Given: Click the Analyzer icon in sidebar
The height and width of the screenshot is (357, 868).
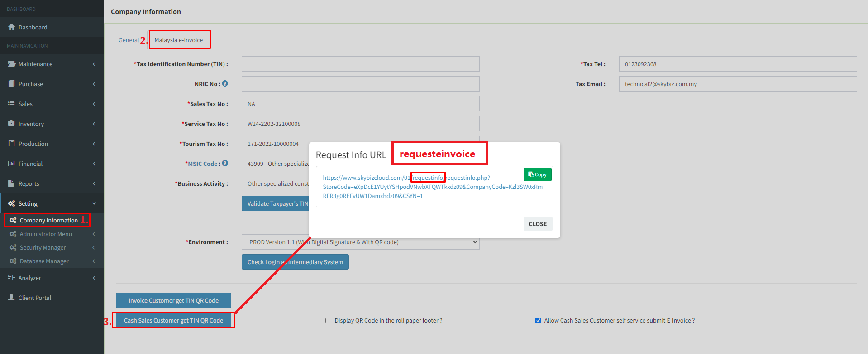Looking at the screenshot, I should (12, 278).
